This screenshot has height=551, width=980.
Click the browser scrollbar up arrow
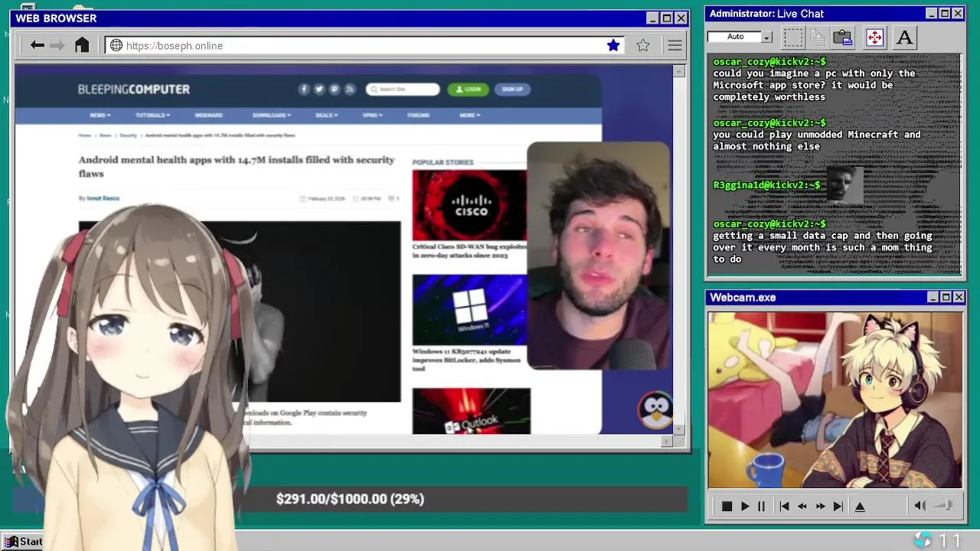click(678, 71)
